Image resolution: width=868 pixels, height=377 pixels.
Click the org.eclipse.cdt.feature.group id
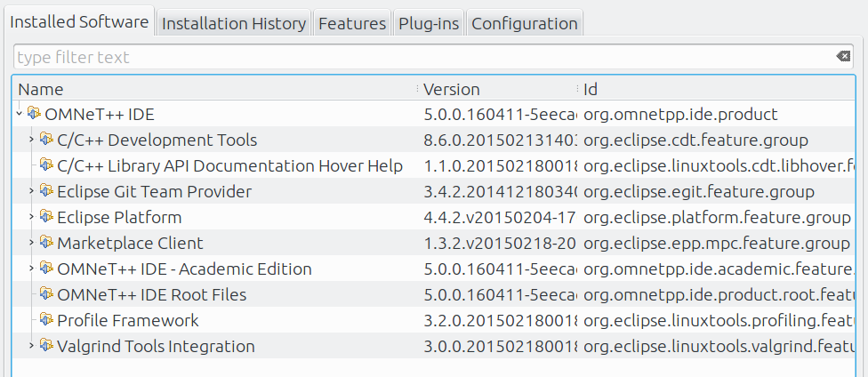[695, 140]
